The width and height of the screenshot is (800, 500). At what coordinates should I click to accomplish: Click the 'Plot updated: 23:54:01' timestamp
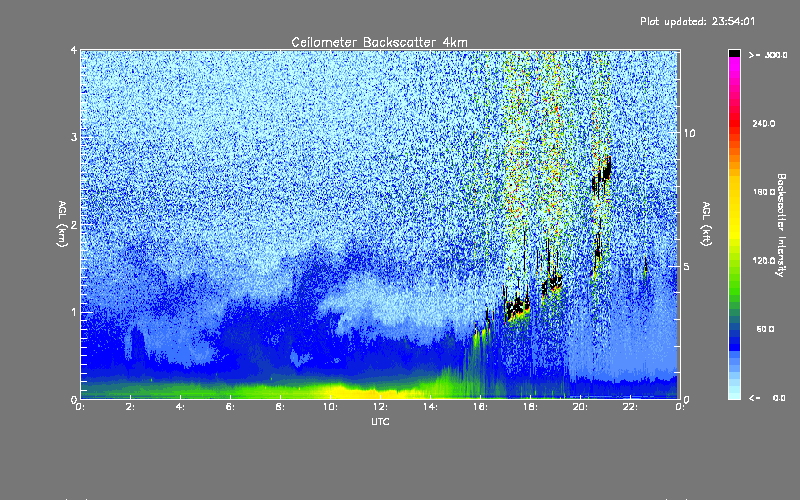(697, 21)
